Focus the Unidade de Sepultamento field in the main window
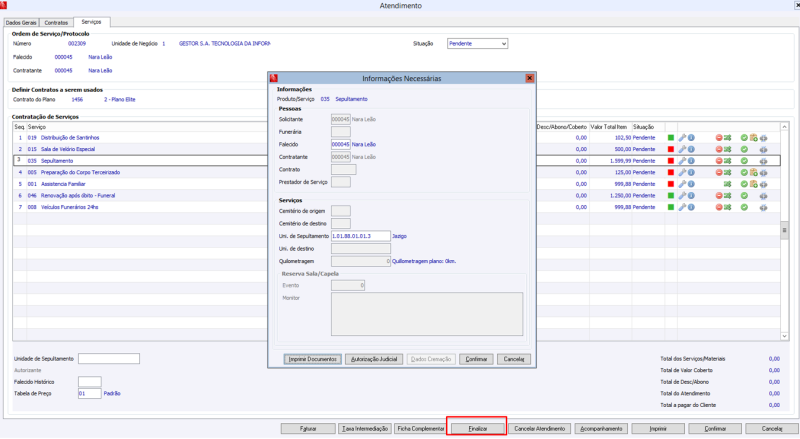The image size is (800, 439). coord(109,359)
